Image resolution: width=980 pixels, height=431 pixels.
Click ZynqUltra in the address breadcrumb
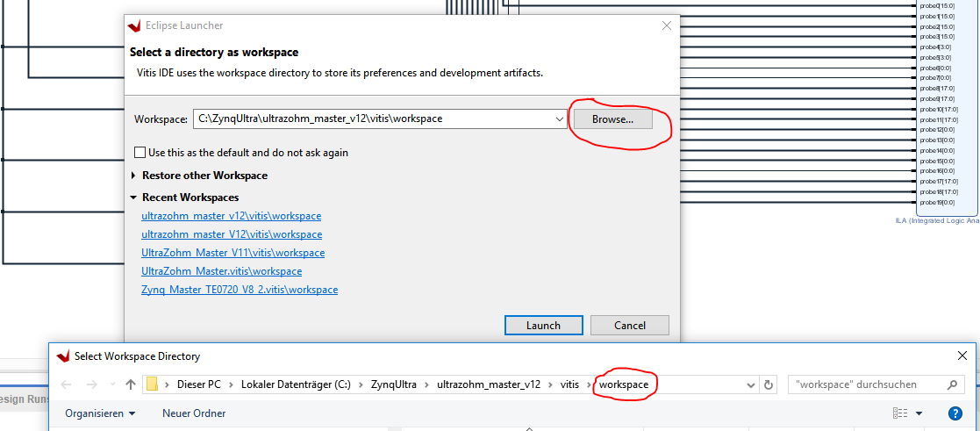point(394,384)
